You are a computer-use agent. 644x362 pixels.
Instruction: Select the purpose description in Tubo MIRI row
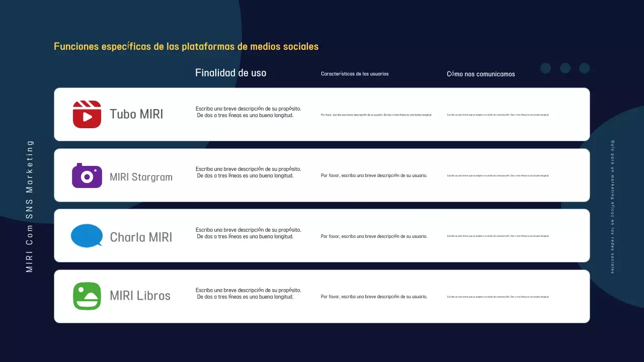point(248,112)
